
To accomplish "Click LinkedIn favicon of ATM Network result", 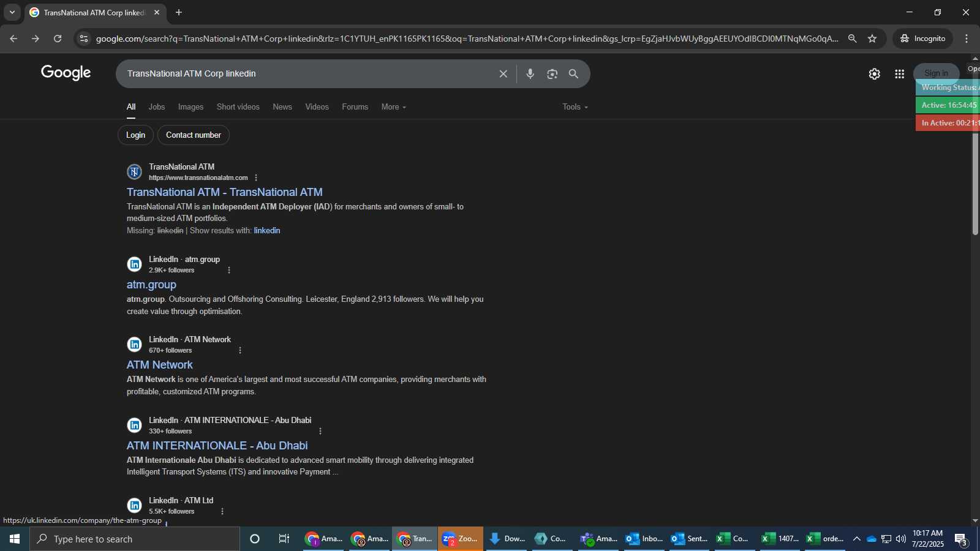I will click(134, 344).
